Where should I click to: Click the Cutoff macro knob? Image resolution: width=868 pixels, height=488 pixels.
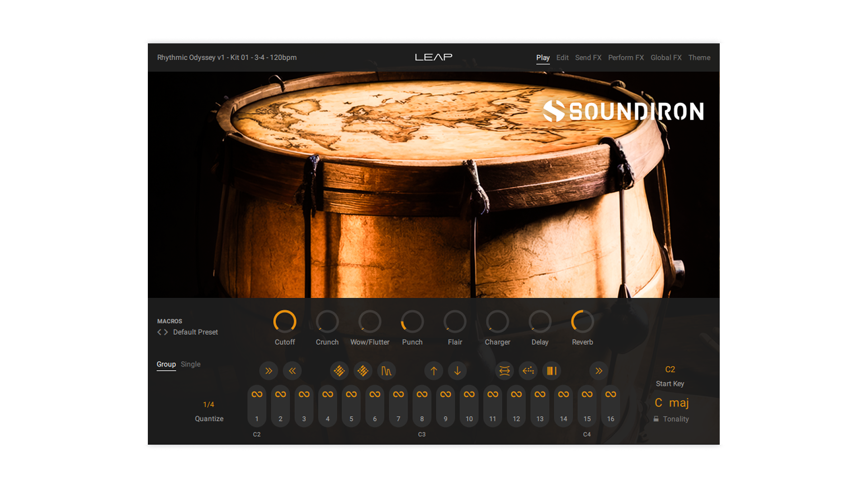(x=285, y=322)
